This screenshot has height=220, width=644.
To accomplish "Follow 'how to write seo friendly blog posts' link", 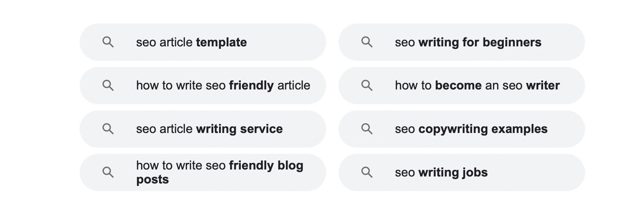I will pyautogui.click(x=203, y=172).
